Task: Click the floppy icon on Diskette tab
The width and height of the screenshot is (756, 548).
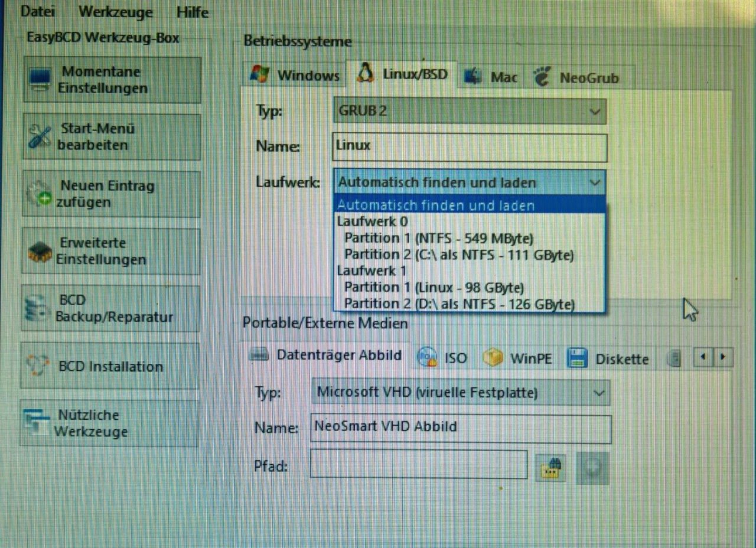Action: [577, 358]
